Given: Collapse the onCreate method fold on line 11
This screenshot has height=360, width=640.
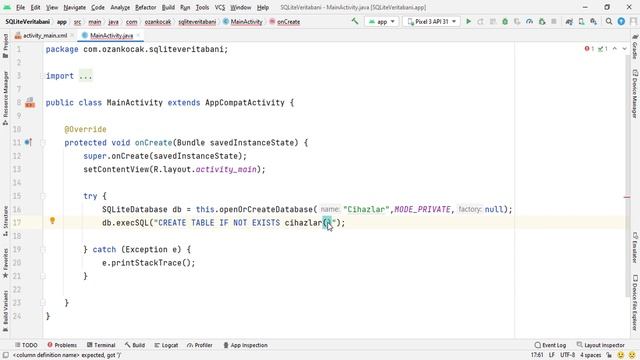Looking at the screenshot, I should [42, 142].
